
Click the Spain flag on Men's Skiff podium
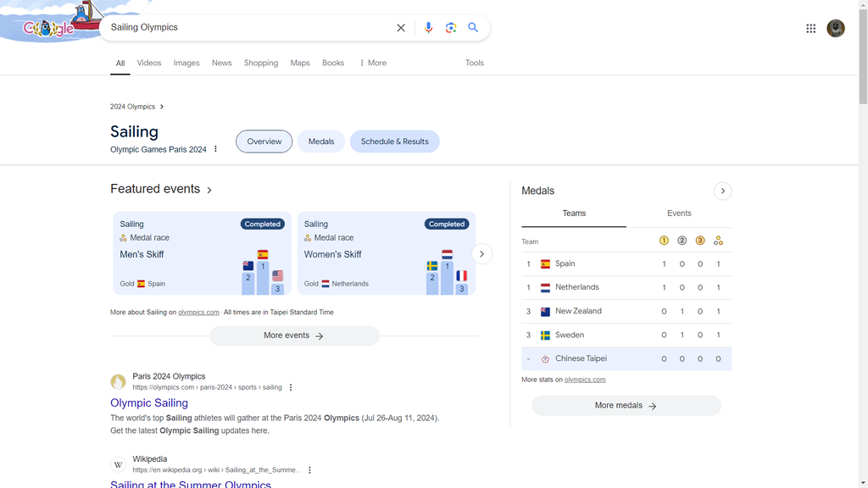click(263, 254)
